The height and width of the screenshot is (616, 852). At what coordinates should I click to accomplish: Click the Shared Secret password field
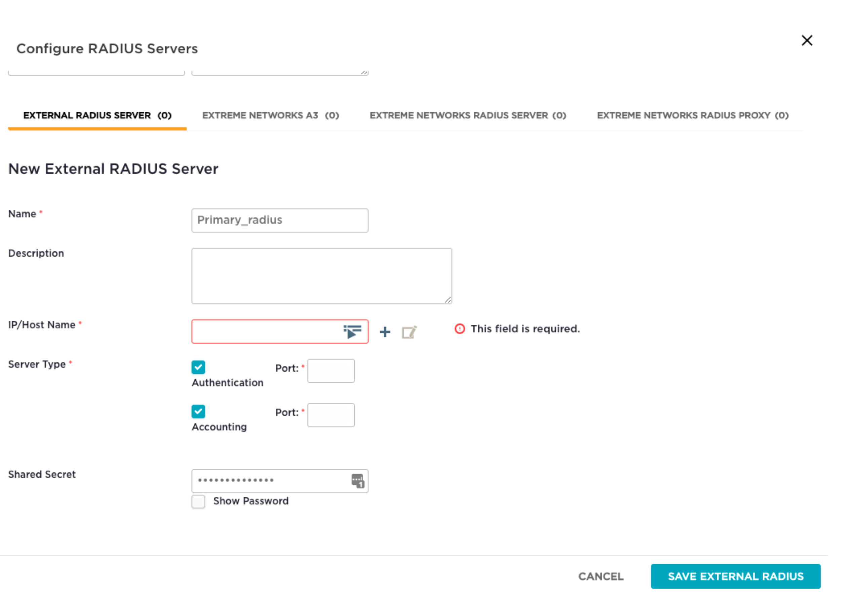[270, 481]
